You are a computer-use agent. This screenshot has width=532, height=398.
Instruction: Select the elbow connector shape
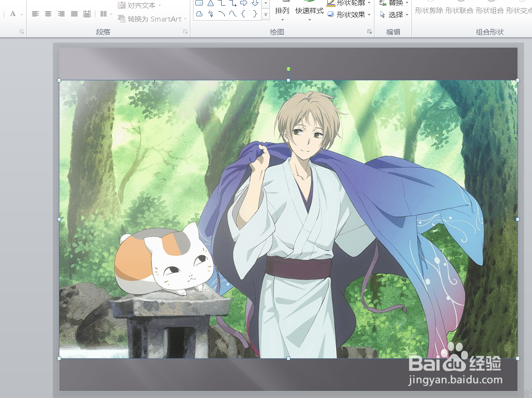222,3
